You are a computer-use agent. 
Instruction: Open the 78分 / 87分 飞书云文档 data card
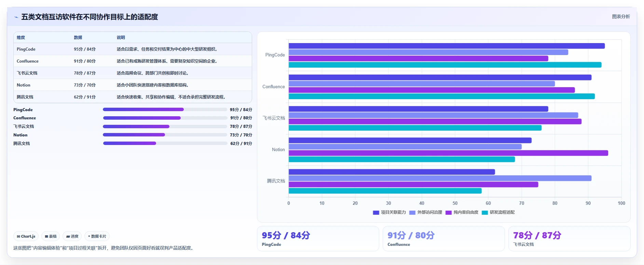tap(569, 239)
